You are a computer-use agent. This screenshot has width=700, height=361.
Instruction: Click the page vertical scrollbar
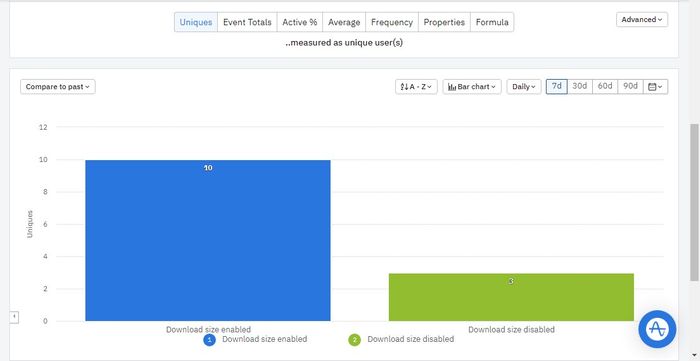(695, 202)
